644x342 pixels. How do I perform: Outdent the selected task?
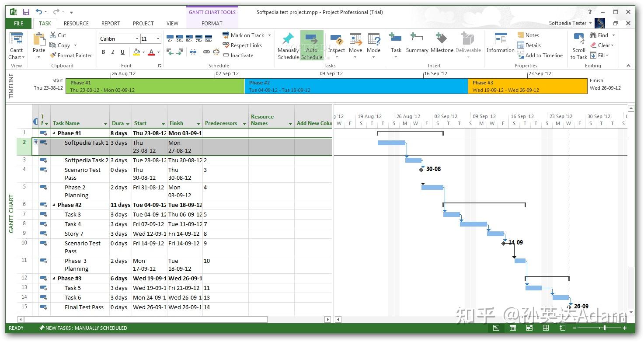(x=170, y=52)
